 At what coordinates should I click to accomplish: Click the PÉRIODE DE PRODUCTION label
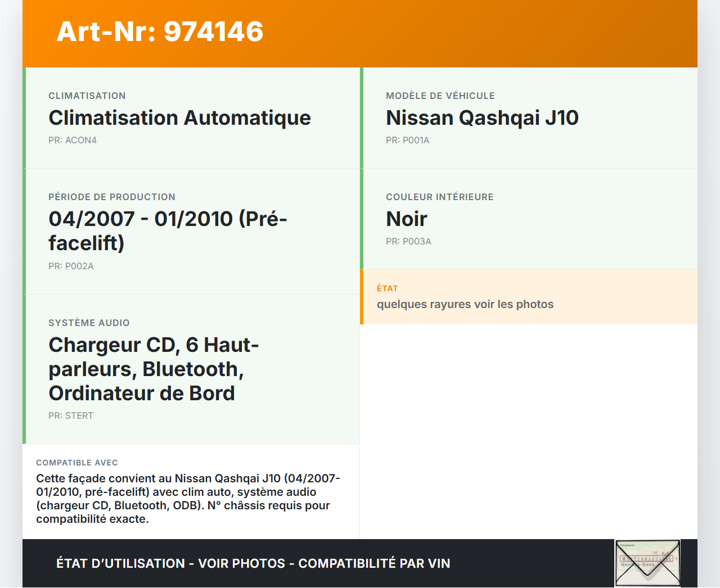[112, 197]
